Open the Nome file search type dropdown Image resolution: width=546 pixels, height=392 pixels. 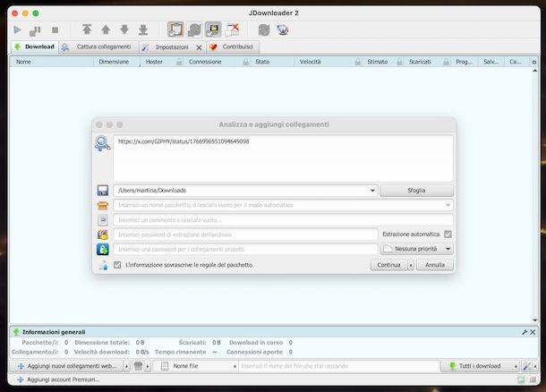click(196, 366)
